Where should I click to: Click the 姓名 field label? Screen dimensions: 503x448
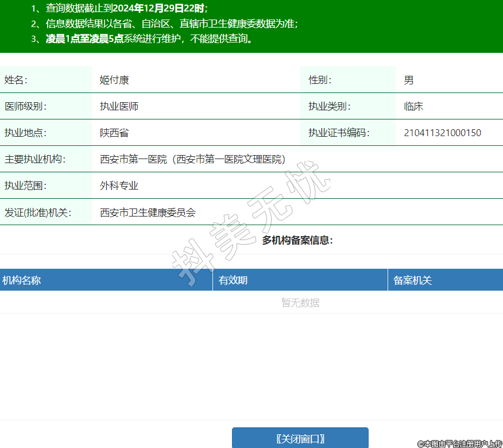click(16, 80)
